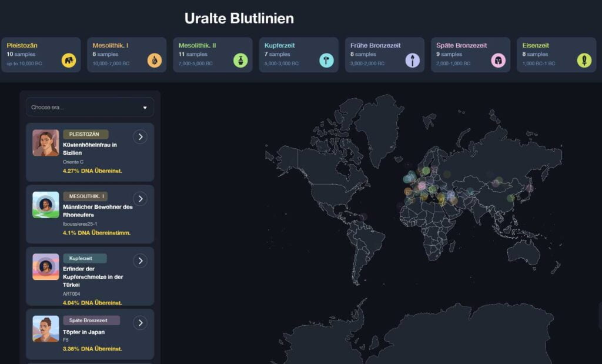Click the pink Späte Bronzezeit helmet icon
This screenshot has width=602, height=364.
(499, 60)
